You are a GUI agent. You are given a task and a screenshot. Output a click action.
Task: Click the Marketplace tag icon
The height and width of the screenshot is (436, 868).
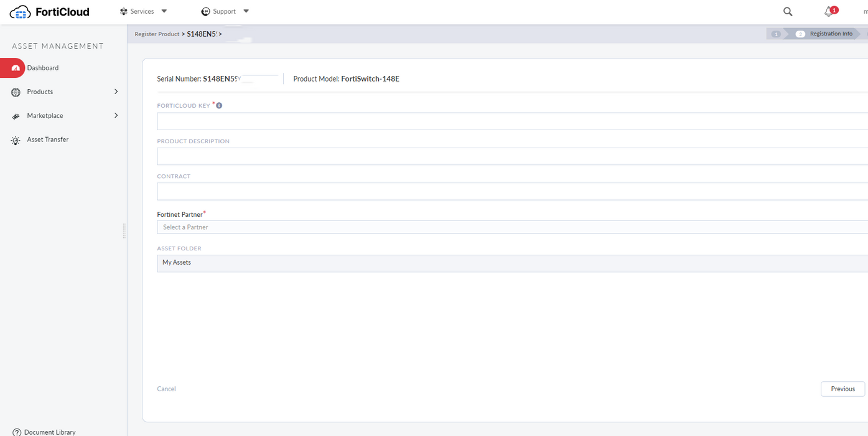[x=16, y=116]
